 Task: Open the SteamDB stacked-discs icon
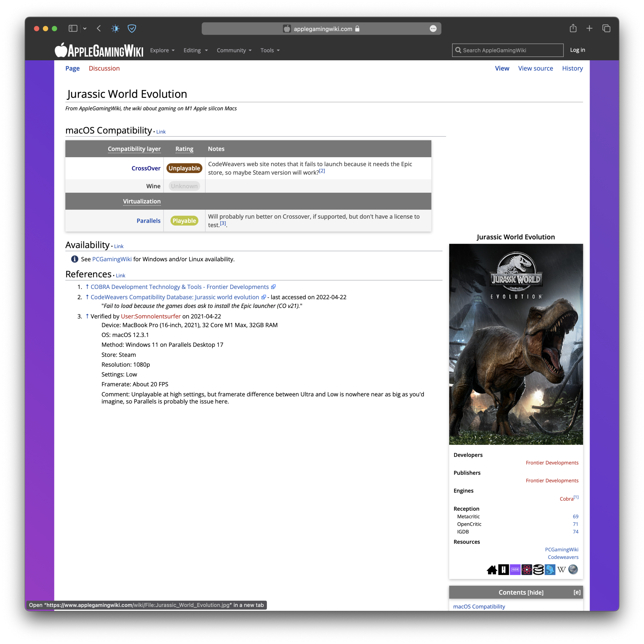click(538, 570)
